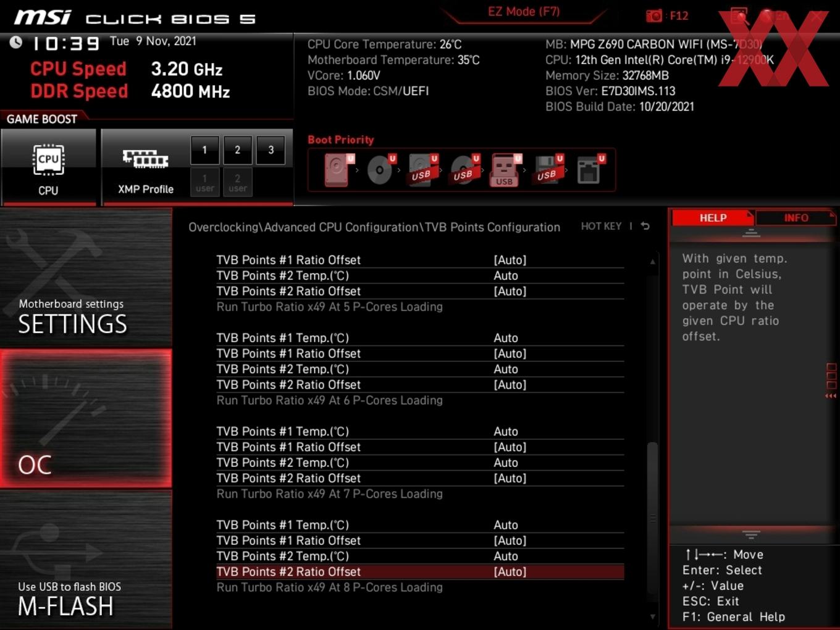Switch to the INFO tab
This screenshot has height=630, width=840.
(x=796, y=218)
